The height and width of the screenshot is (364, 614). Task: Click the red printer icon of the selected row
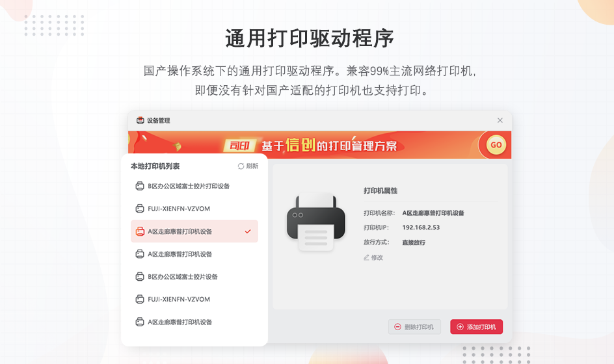pos(140,231)
